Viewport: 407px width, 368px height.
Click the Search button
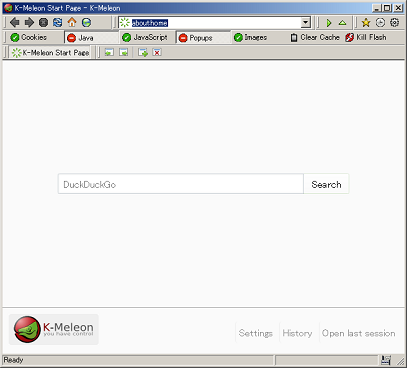(x=326, y=184)
